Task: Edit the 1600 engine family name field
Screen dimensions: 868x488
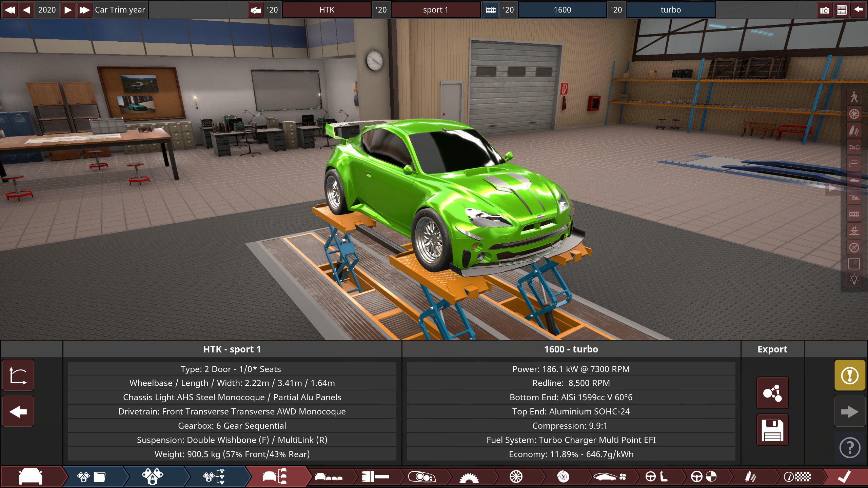Action: [563, 10]
